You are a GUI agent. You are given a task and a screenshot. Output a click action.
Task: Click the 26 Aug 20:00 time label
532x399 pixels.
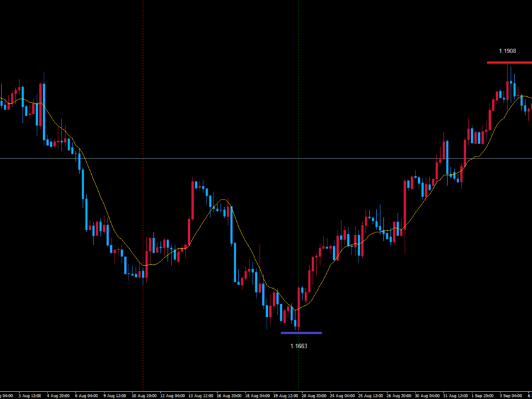click(398, 395)
